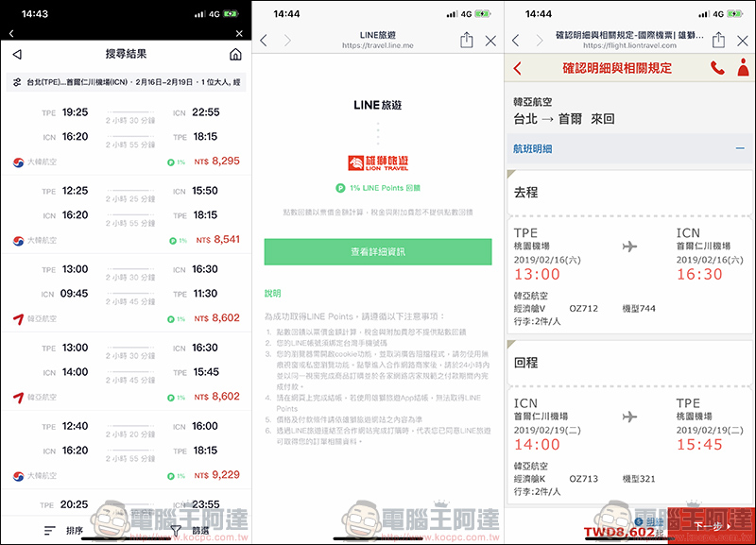Choose the 韓亞航空 flight returning 09:45
The image size is (756, 545).
[x=127, y=294]
